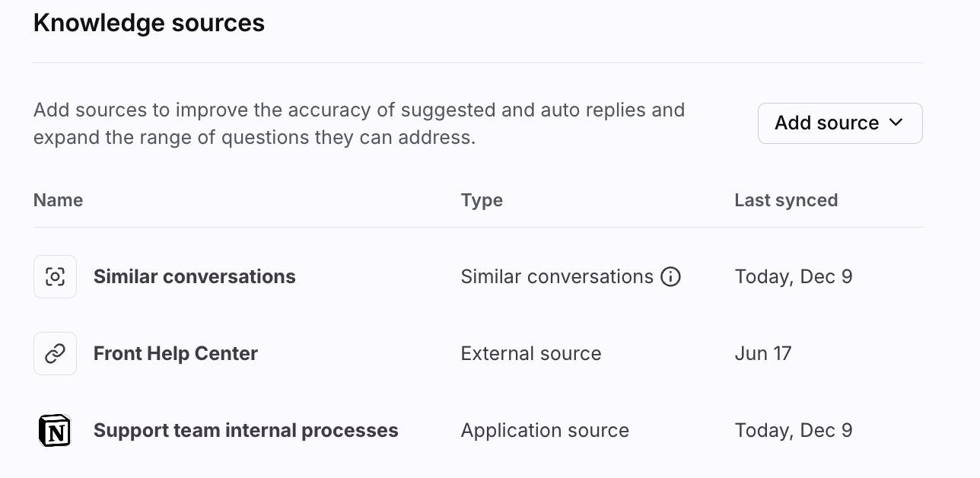
Task: Click the Similar conversations type label
Action: [557, 276]
